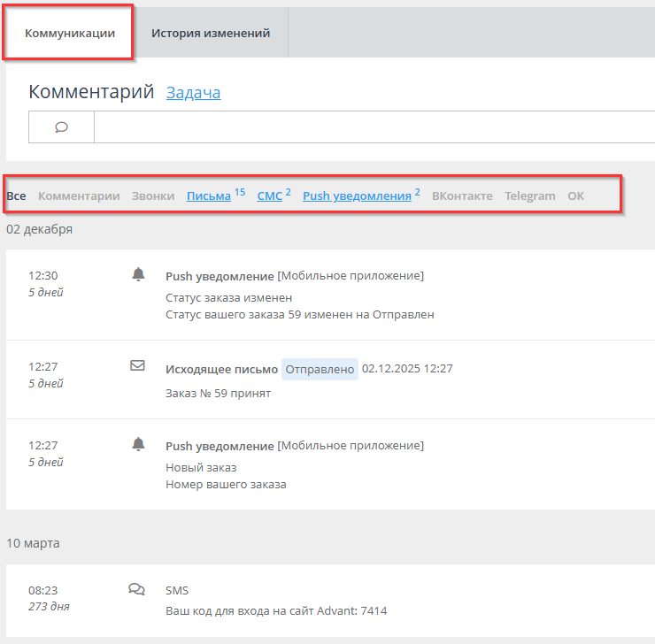
Task: Click the speech bubble icon in comment box
Action: click(62, 126)
